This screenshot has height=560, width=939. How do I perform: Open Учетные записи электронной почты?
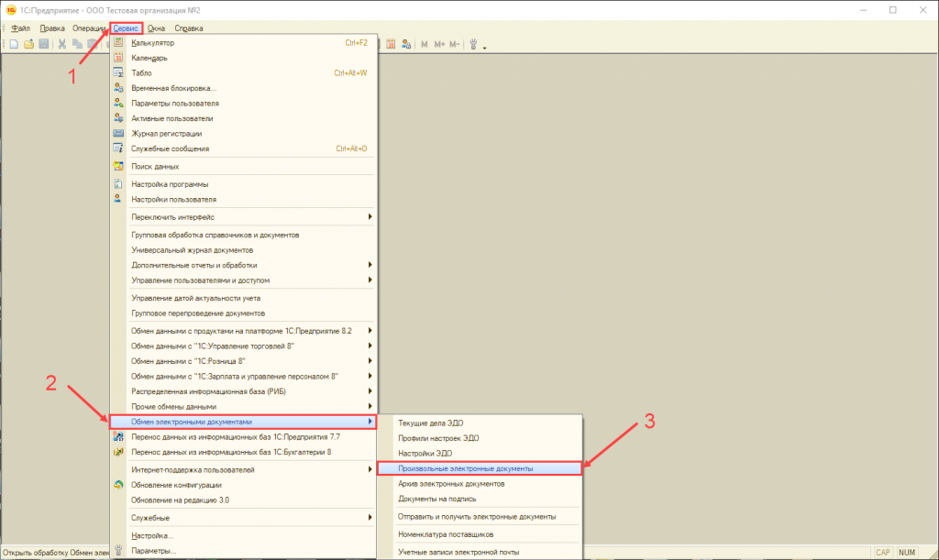coord(458,553)
